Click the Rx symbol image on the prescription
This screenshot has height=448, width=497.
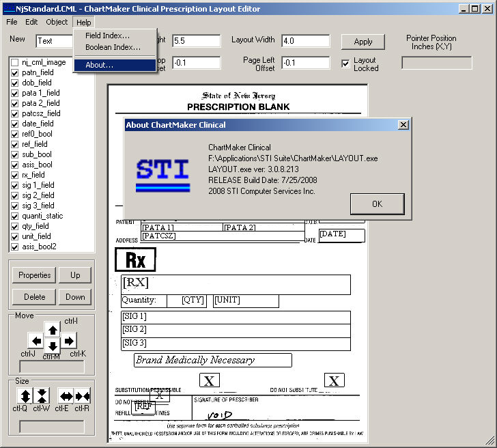click(x=135, y=260)
